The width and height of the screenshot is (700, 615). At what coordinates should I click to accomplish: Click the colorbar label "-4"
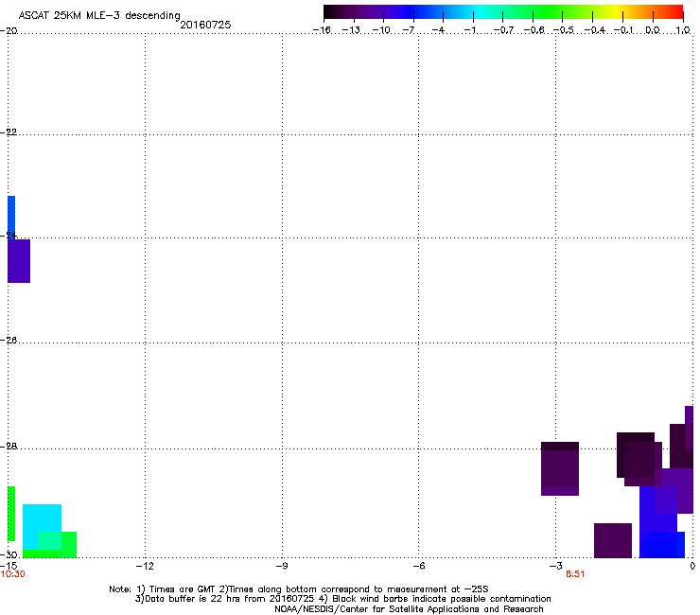[x=438, y=30]
